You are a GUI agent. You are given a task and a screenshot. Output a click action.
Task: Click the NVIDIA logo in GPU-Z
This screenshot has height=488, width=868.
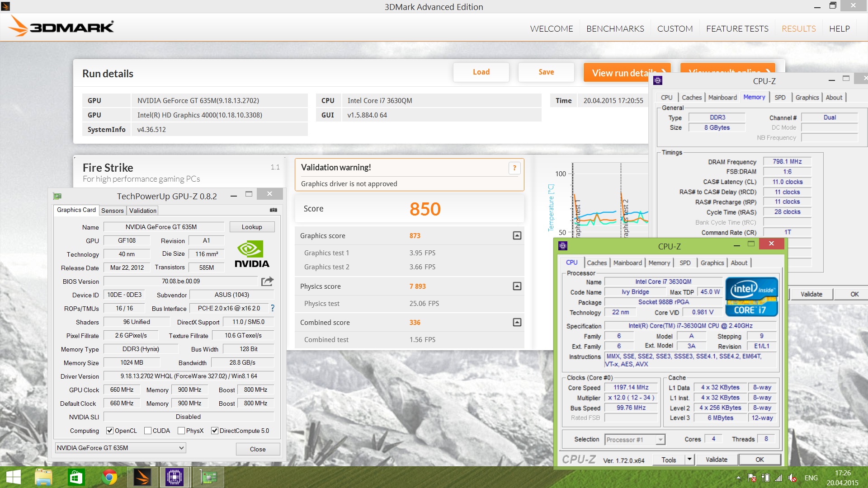(252, 254)
